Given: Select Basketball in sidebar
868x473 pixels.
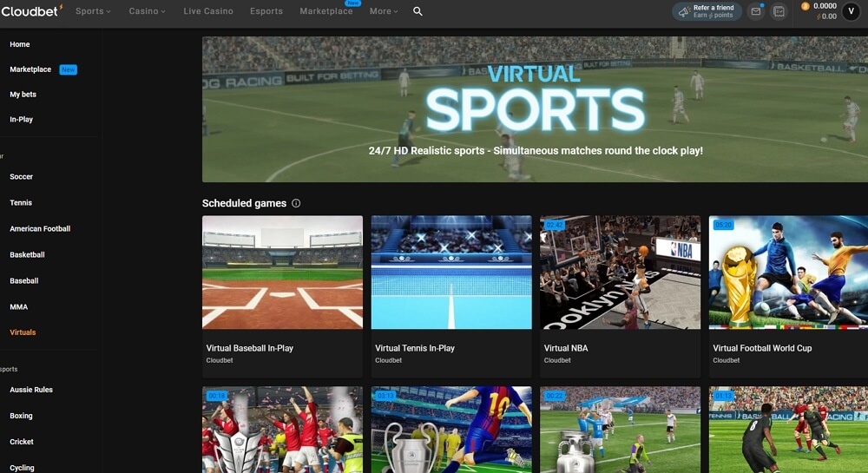Looking at the screenshot, I should (27, 254).
